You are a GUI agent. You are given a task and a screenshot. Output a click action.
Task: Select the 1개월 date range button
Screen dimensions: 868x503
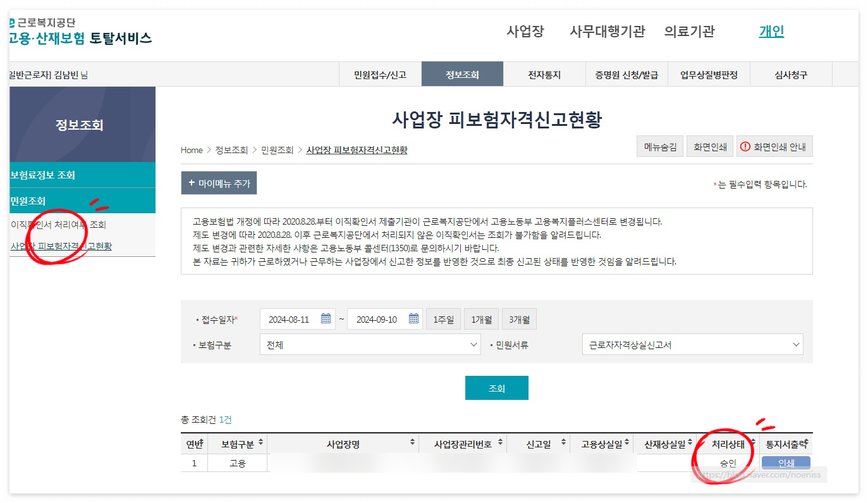tap(481, 319)
